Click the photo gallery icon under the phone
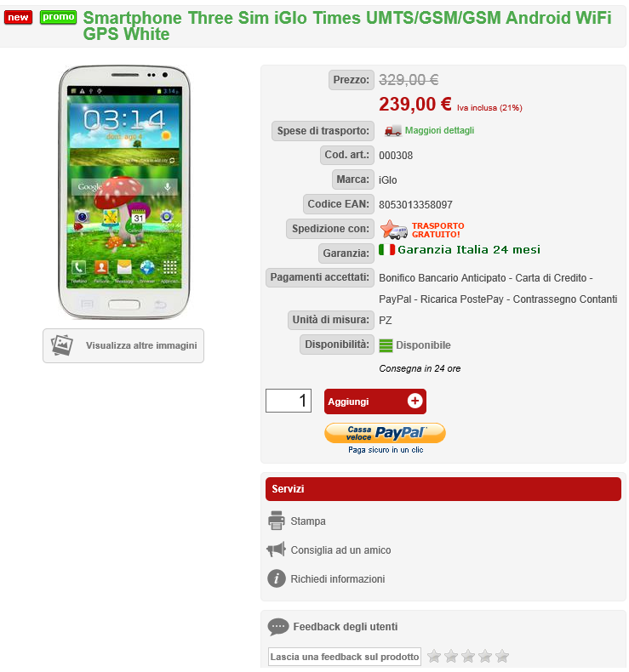Viewport: 629px width, 672px height. click(62, 345)
